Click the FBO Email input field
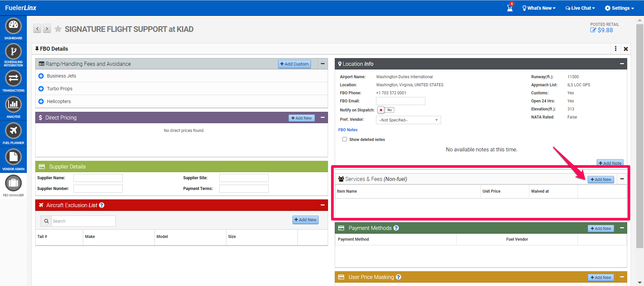 (x=400, y=101)
